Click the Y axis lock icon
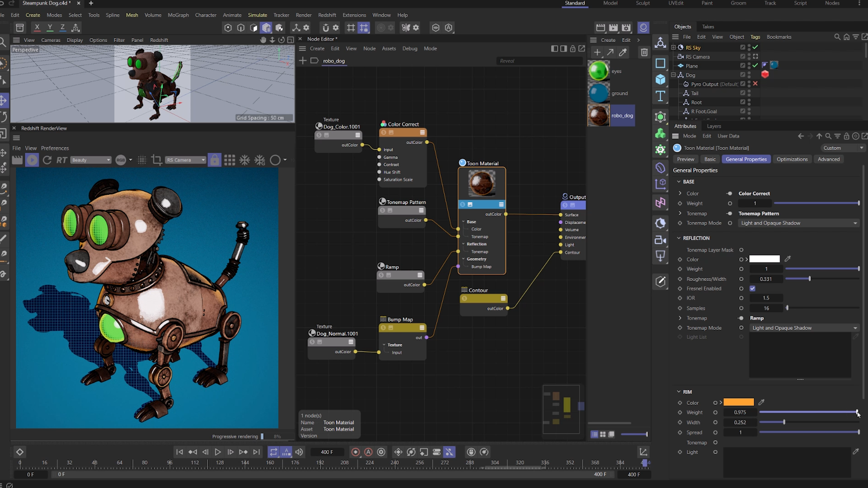 tap(50, 28)
